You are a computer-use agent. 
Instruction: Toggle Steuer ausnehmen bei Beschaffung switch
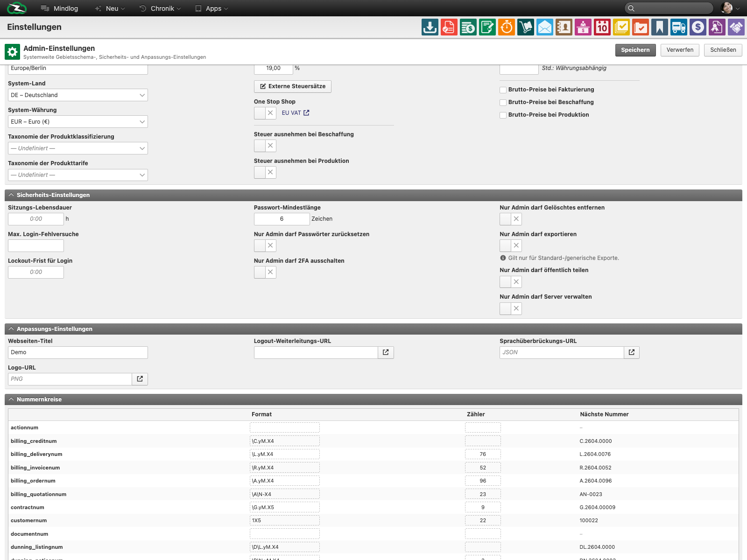point(265,146)
